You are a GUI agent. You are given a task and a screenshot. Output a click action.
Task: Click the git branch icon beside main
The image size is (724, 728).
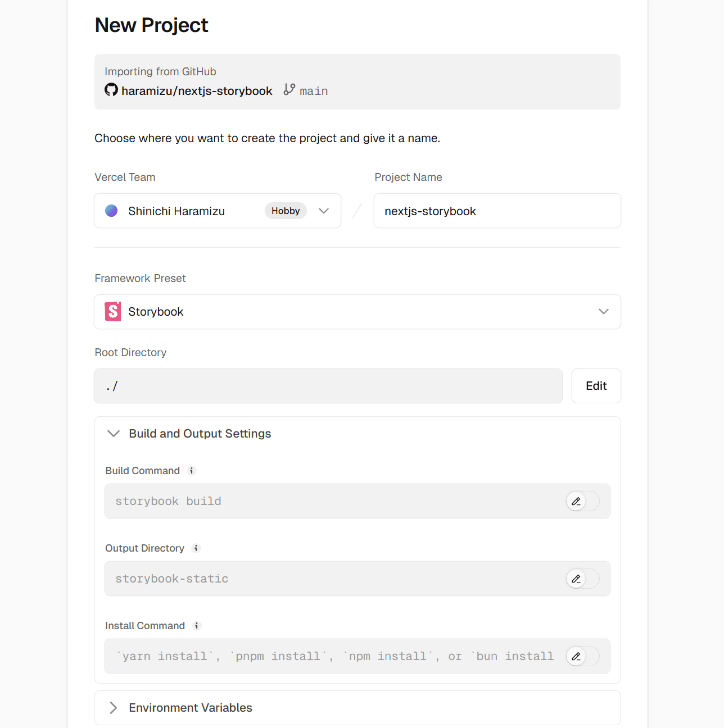click(289, 90)
